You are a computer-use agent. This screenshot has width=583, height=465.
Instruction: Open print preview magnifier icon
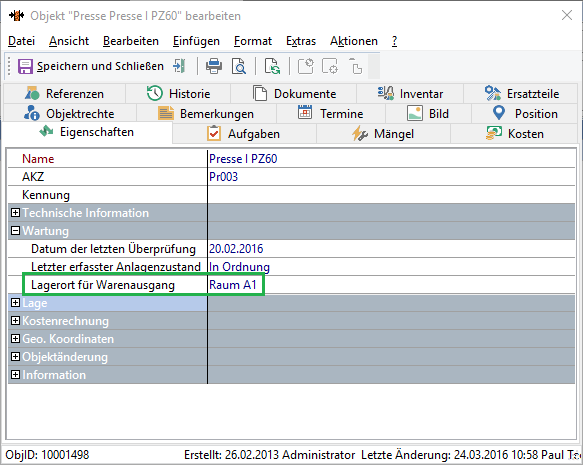click(x=239, y=66)
